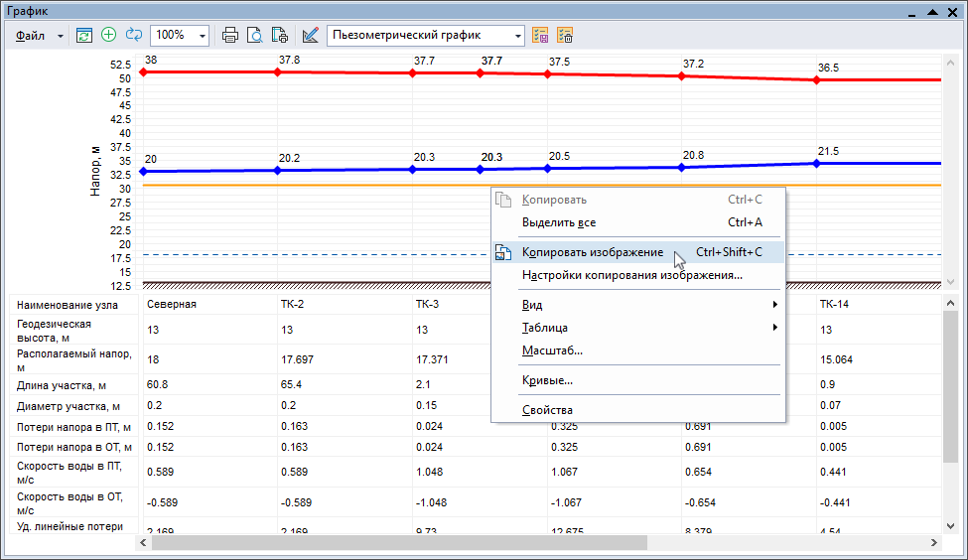Click the blue circular arrows icon
968x560 pixels.
coord(134,35)
